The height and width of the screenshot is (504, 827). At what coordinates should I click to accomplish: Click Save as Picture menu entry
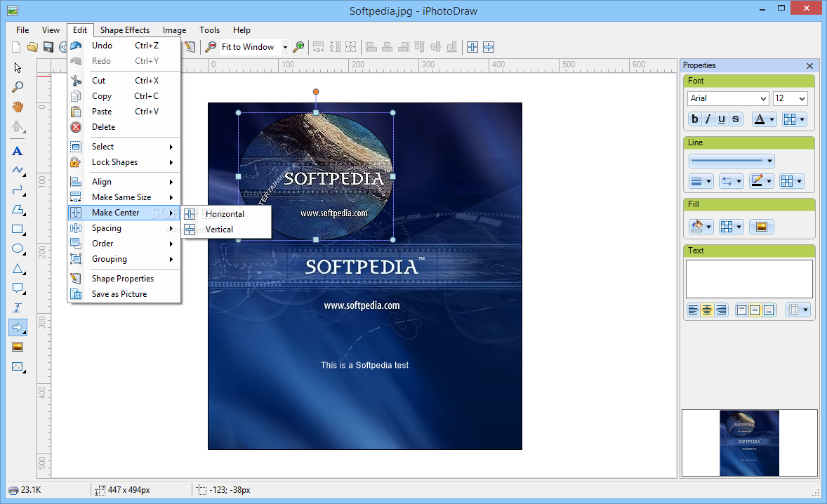point(124,294)
